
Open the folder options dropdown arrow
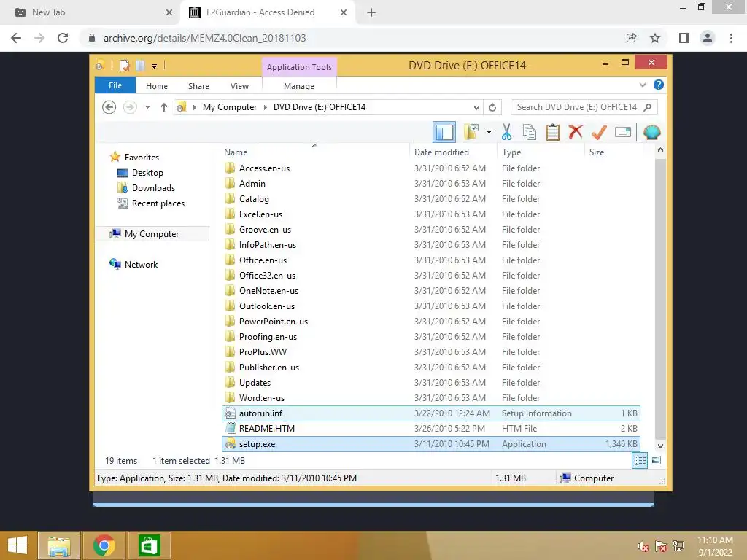coord(489,132)
